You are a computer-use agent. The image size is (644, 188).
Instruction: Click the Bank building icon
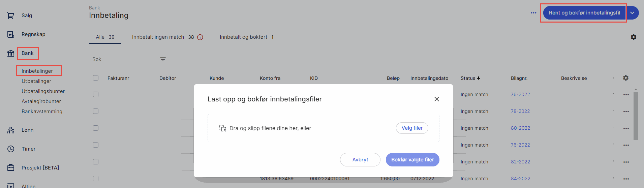[x=11, y=53]
